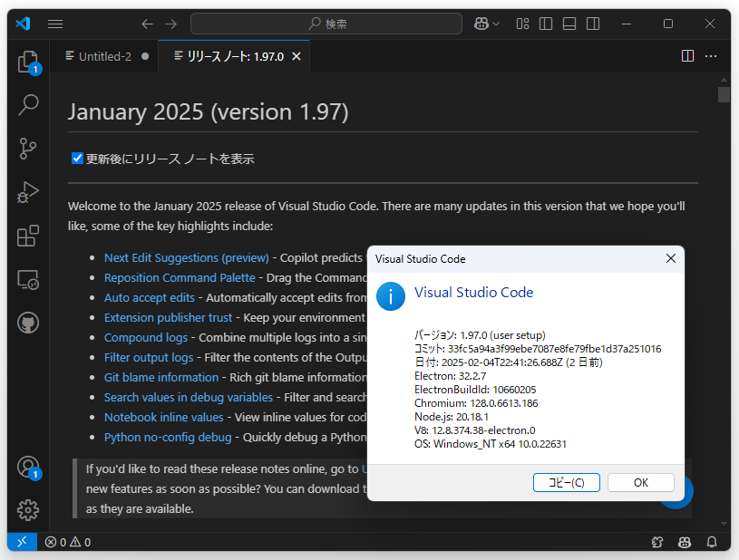This screenshot has height=560, width=739.
Task: Toggle the panel visibility
Action: tap(569, 24)
